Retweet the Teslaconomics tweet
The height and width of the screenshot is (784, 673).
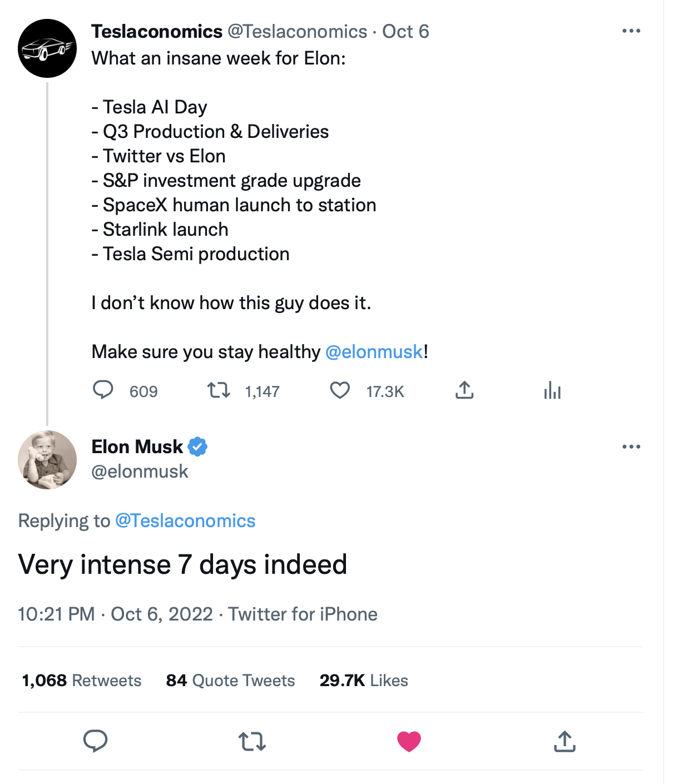coord(219,390)
